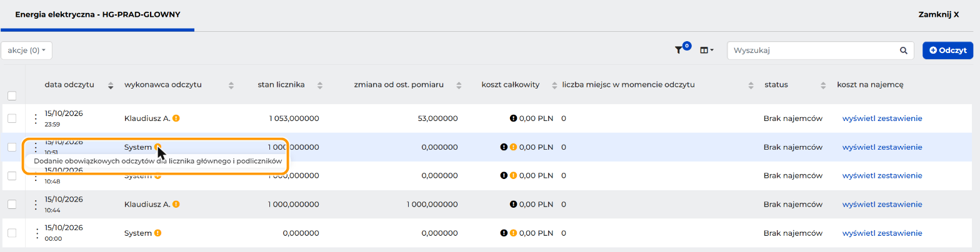Open the column visibility selector icon
The image size is (980, 252).
(x=707, y=51)
